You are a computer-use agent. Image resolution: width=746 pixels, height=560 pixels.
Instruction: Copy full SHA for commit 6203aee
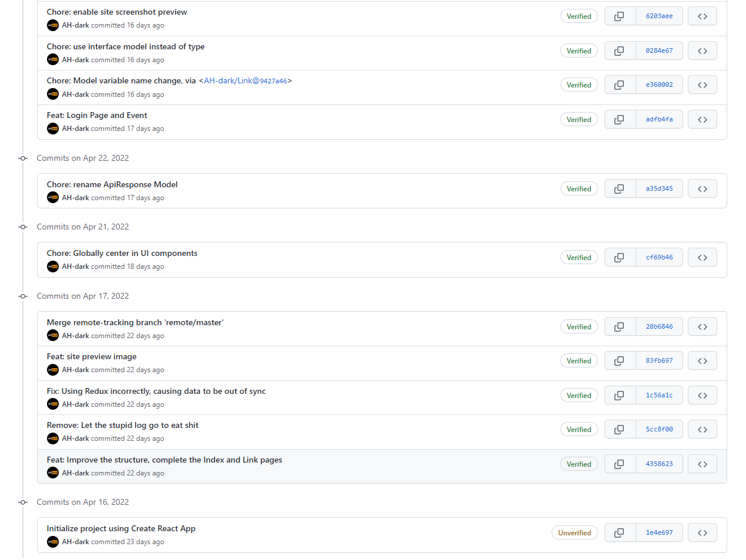[619, 16]
